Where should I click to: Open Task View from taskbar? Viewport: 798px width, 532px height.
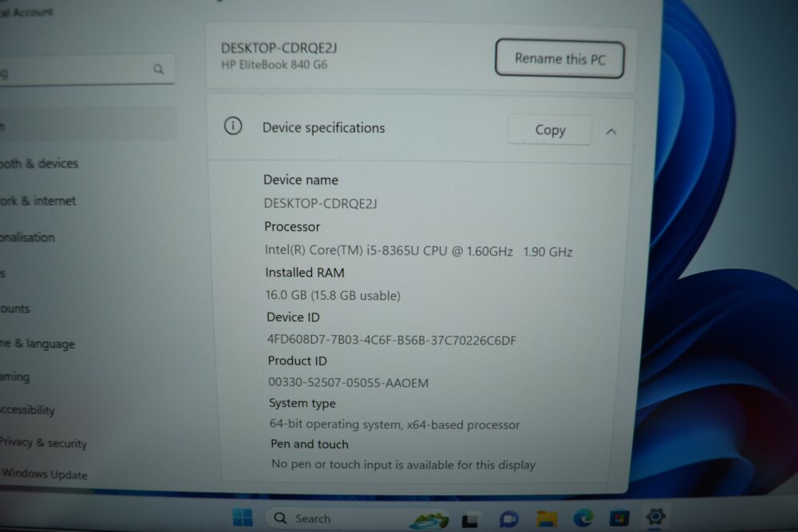(x=470, y=520)
